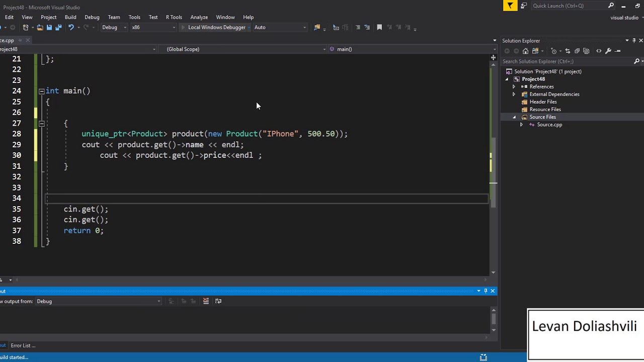Select Resource Files folder in tree
The height and width of the screenshot is (362, 644).
click(545, 109)
